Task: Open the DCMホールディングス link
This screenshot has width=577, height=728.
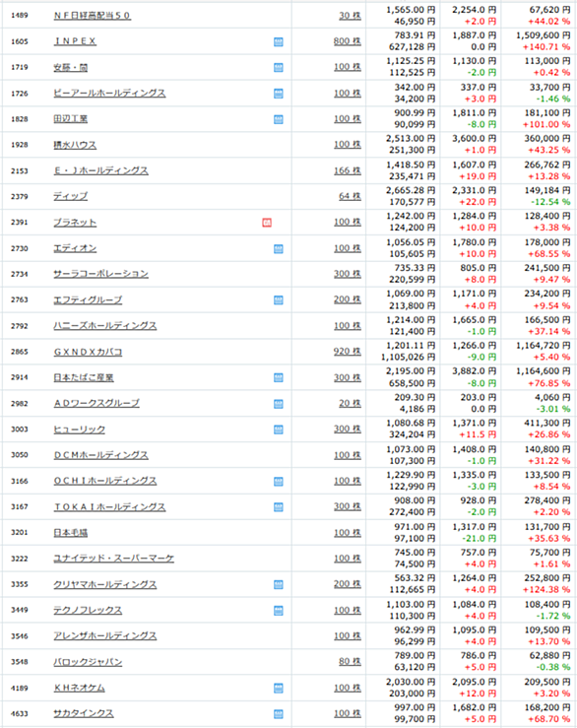Action: pos(100,455)
